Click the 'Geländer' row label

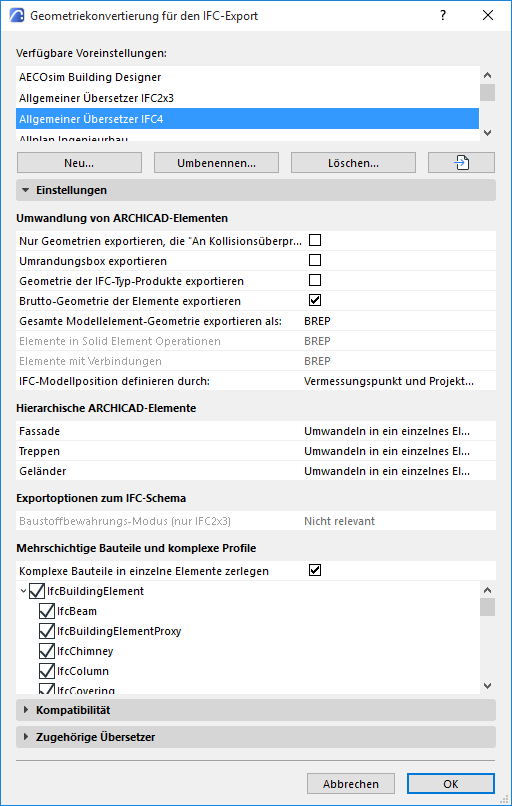coord(43,471)
